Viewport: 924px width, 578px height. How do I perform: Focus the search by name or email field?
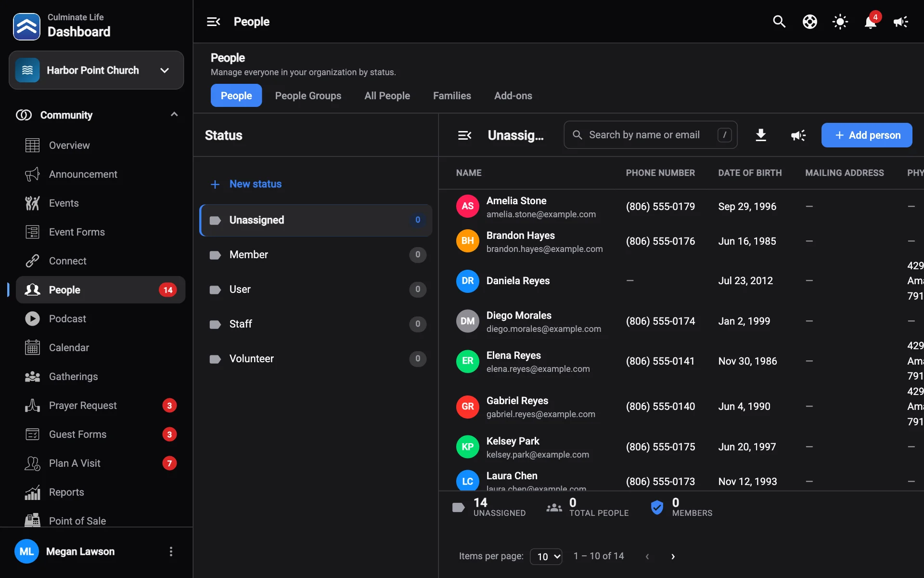click(650, 135)
